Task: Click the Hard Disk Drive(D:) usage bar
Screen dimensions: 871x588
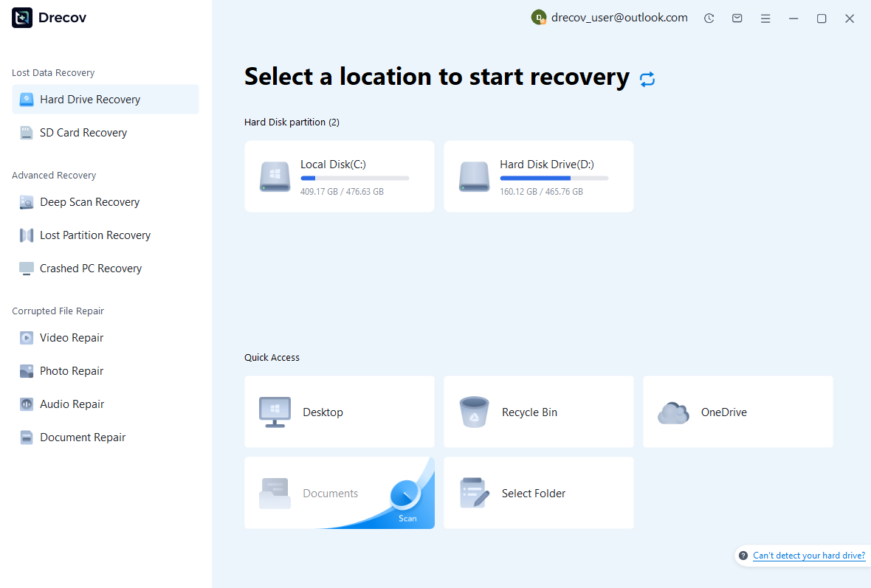Action: click(x=554, y=179)
